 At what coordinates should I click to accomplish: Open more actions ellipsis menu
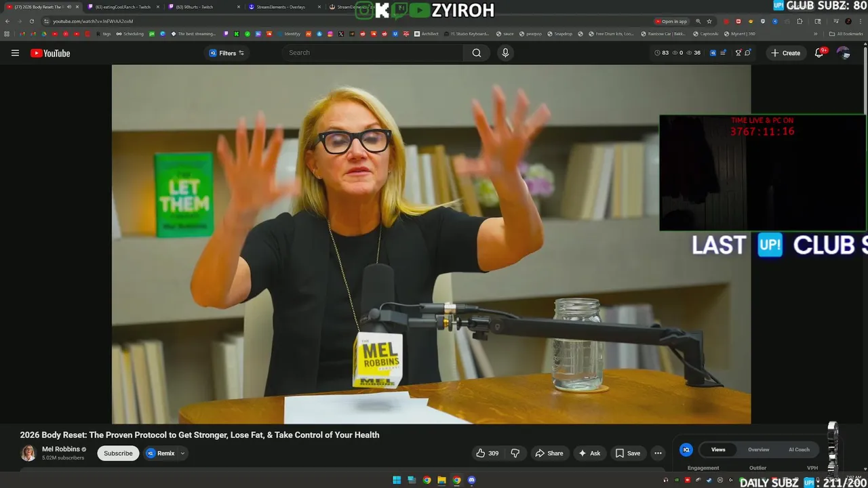tap(658, 453)
